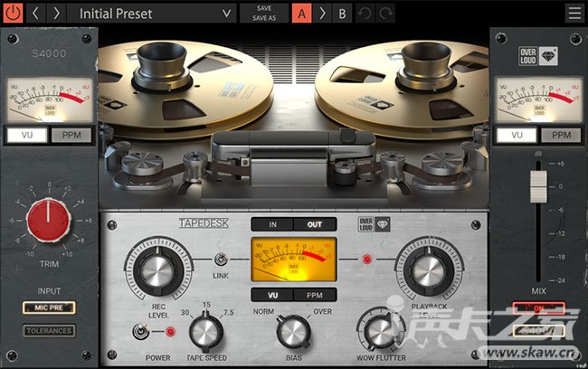Toggle the red ON button under MIX
588x369 pixels.
pyautogui.click(x=538, y=308)
